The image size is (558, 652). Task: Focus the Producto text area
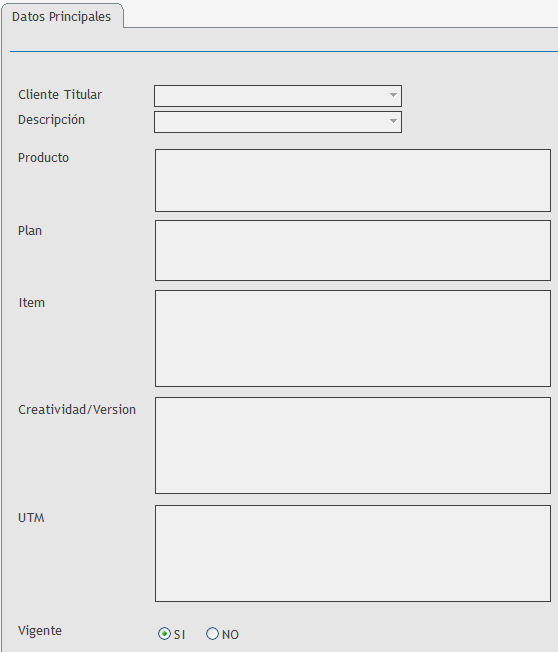click(353, 180)
